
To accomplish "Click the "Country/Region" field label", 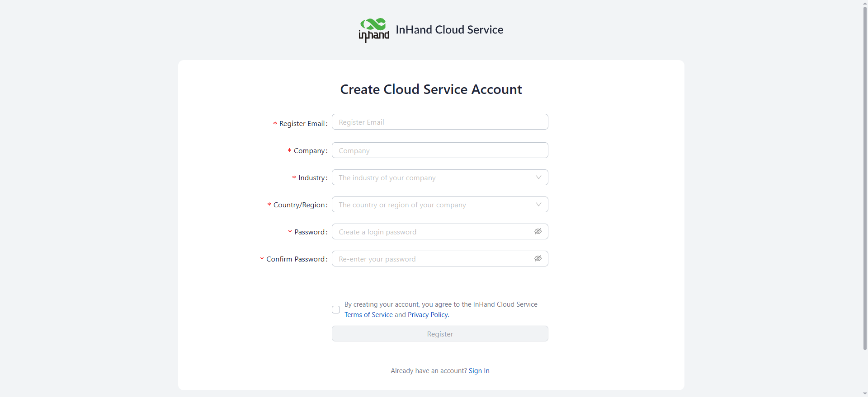I will (x=299, y=205).
